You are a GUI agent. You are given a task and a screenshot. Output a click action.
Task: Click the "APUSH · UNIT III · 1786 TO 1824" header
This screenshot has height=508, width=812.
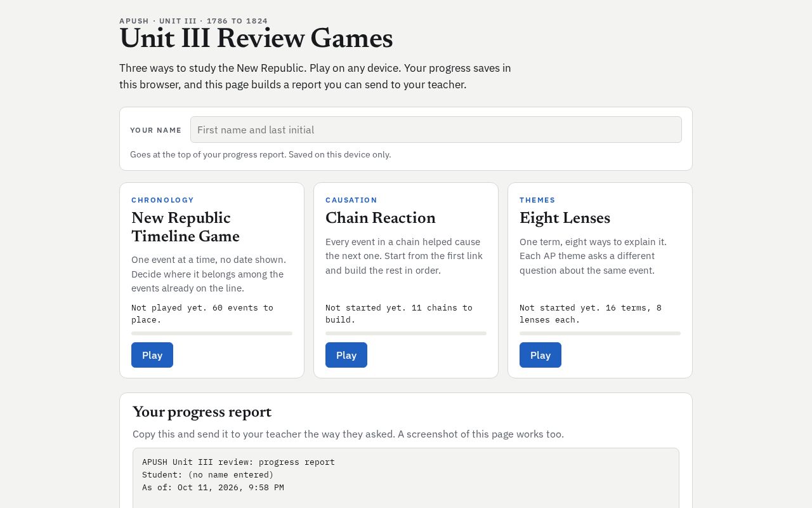point(193,21)
